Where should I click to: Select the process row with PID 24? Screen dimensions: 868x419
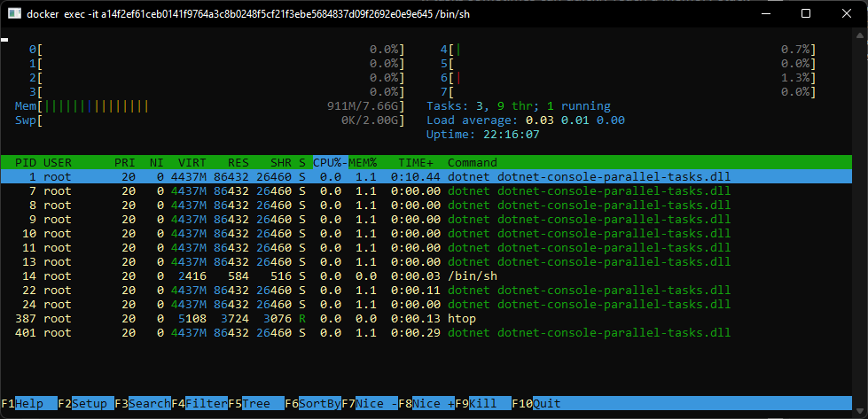click(x=426, y=304)
